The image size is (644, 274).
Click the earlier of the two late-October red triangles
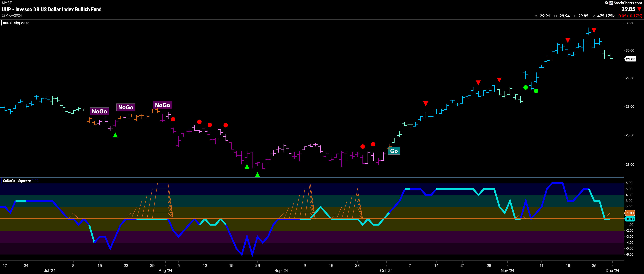(478, 83)
